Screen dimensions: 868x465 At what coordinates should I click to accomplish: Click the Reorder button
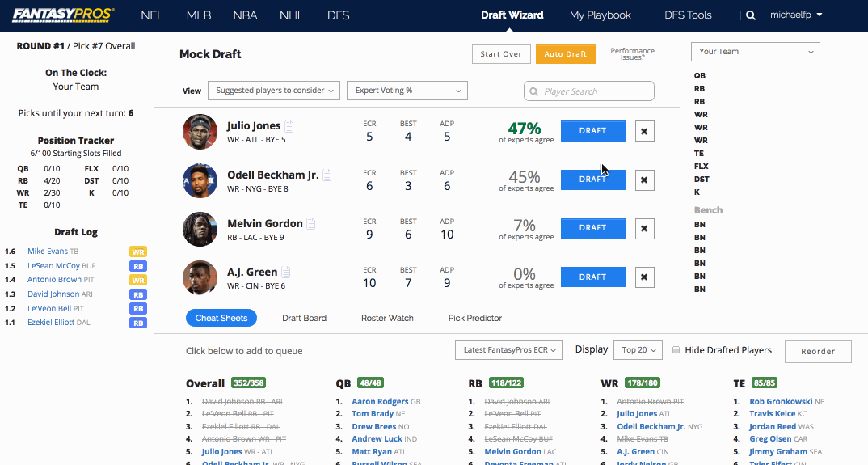click(x=818, y=352)
